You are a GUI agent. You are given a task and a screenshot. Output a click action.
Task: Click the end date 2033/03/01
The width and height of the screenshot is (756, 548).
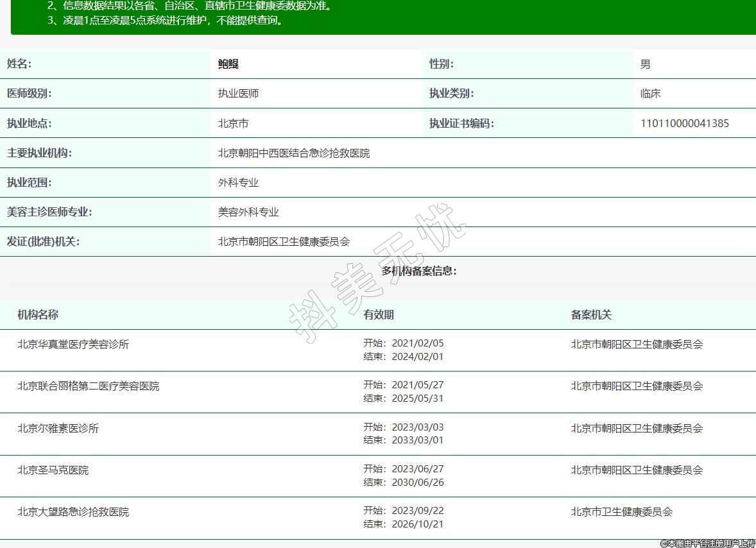pyautogui.click(x=417, y=440)
